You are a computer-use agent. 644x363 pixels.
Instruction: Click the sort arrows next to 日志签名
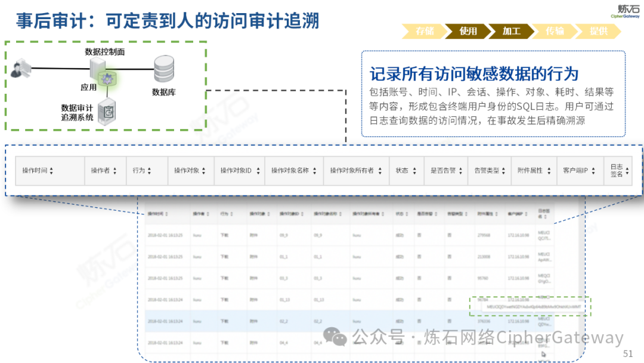pos(627,171)
